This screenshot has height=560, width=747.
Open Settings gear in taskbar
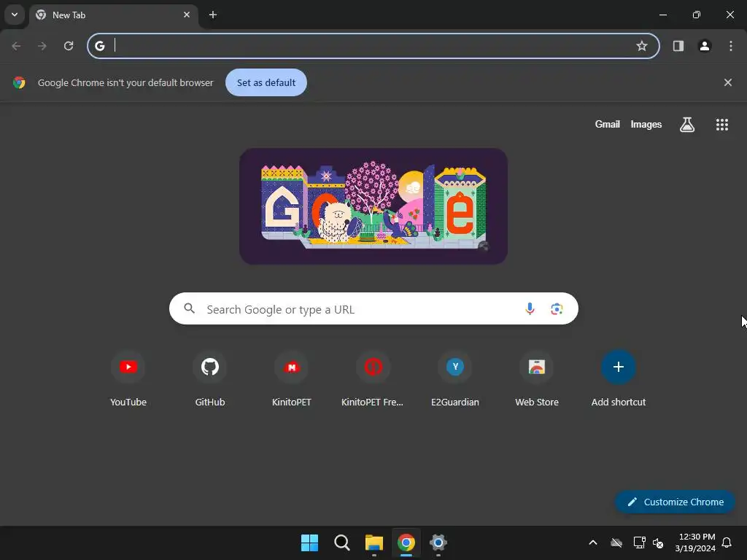coord(438,542)
